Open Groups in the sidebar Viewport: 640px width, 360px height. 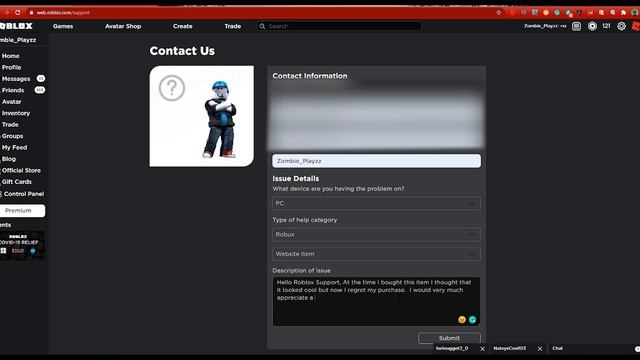(12, 136)
